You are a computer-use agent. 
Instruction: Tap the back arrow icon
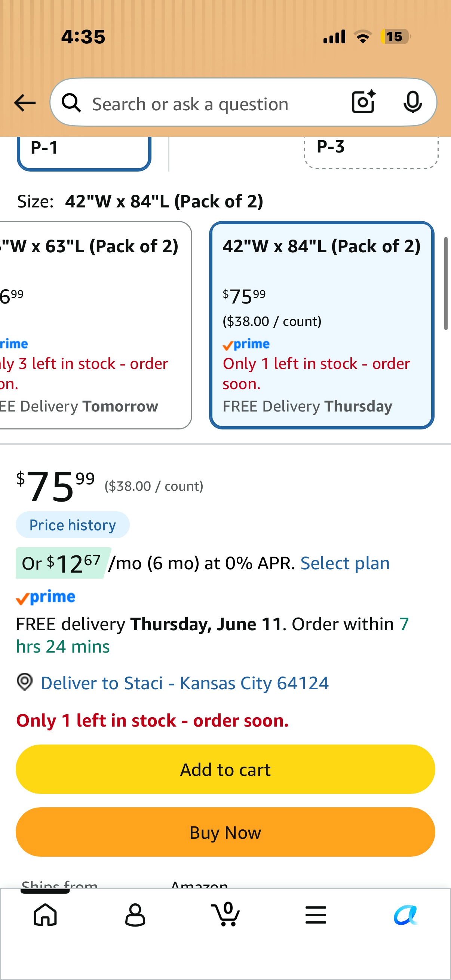click(25, 103)
